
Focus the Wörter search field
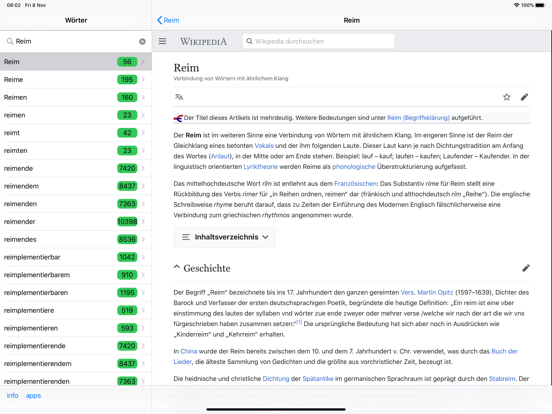[x=76, y=42]
